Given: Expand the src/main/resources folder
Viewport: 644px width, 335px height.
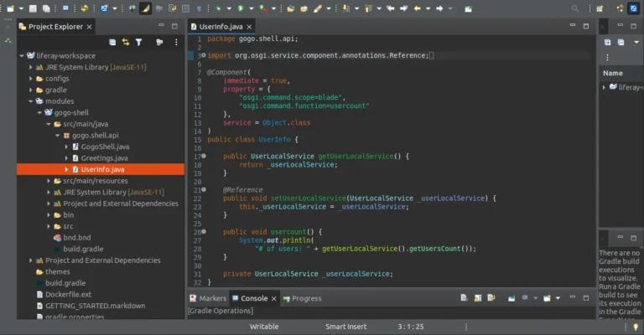Looking at the screenshot, I should pyautogui.click(x=49, y=181).
